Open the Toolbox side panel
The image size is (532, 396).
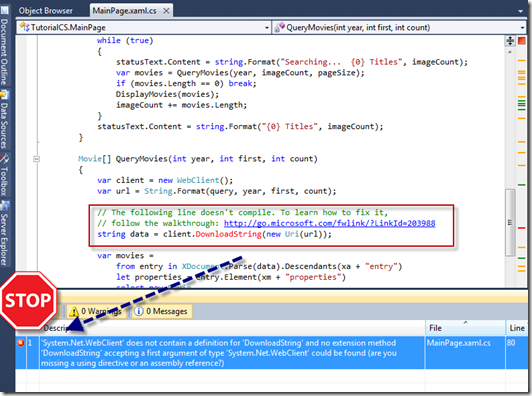coord(4,181)
